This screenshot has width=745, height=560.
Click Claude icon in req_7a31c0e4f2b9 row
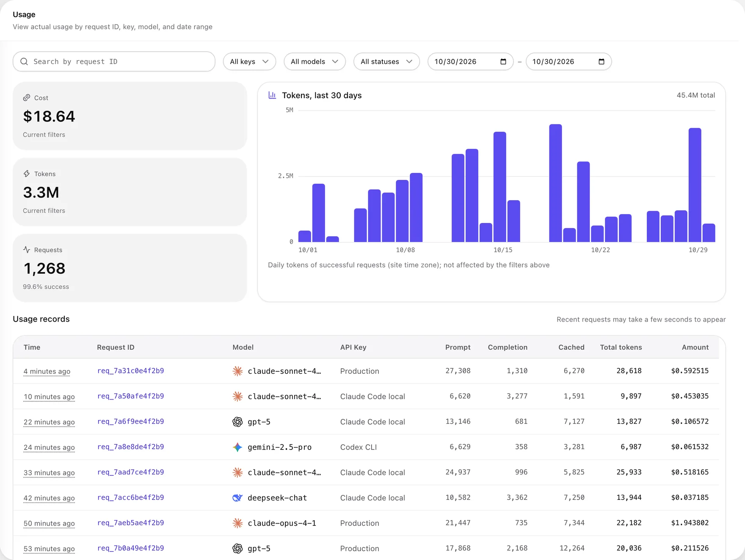coord(237,371)
